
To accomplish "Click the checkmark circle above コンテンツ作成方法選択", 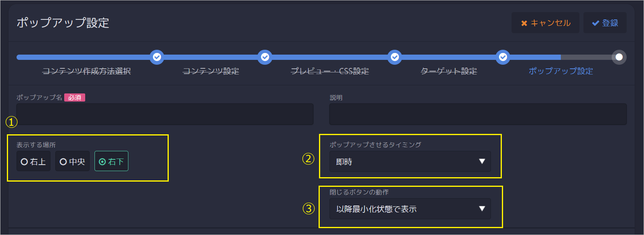I will tap(157, 57).
